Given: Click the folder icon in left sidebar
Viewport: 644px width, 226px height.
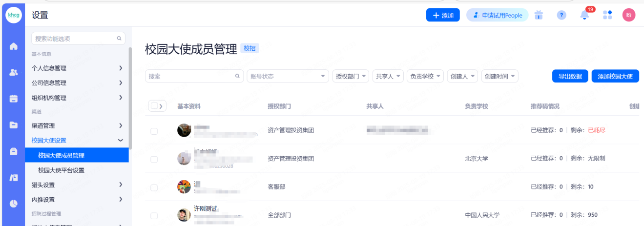Looking at the screenshot, I should 14,125.
